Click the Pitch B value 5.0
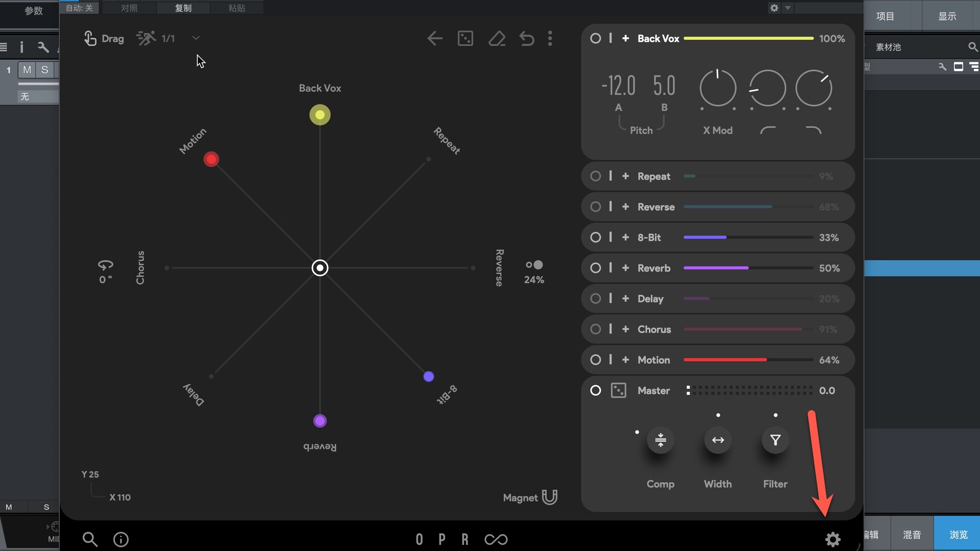This screenshot has width=980, height=551. point(664,86)
